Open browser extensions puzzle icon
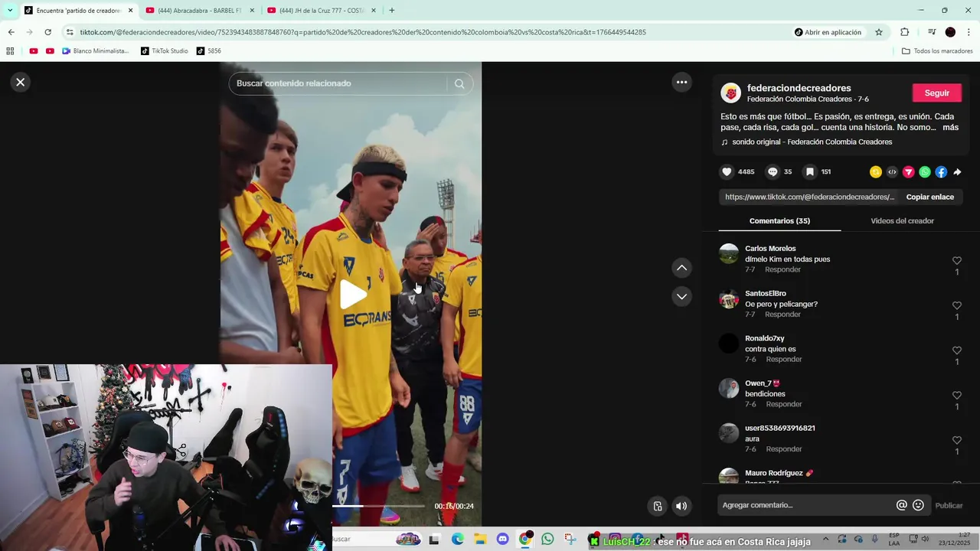The image size is (980, 551). point(905,32)
